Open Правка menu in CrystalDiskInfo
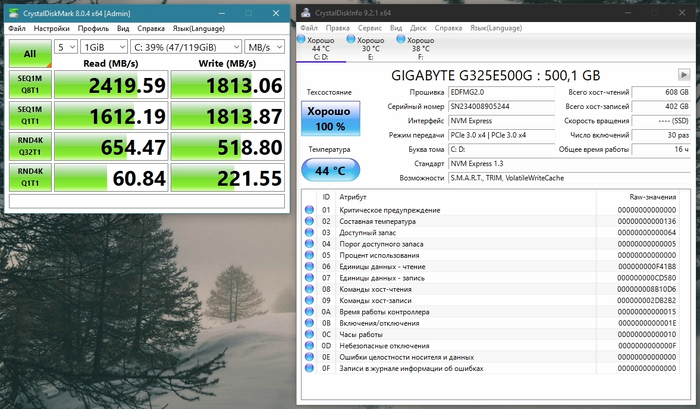Image resolution: width=700 pixels, height=409 pixels. point(337,28)
